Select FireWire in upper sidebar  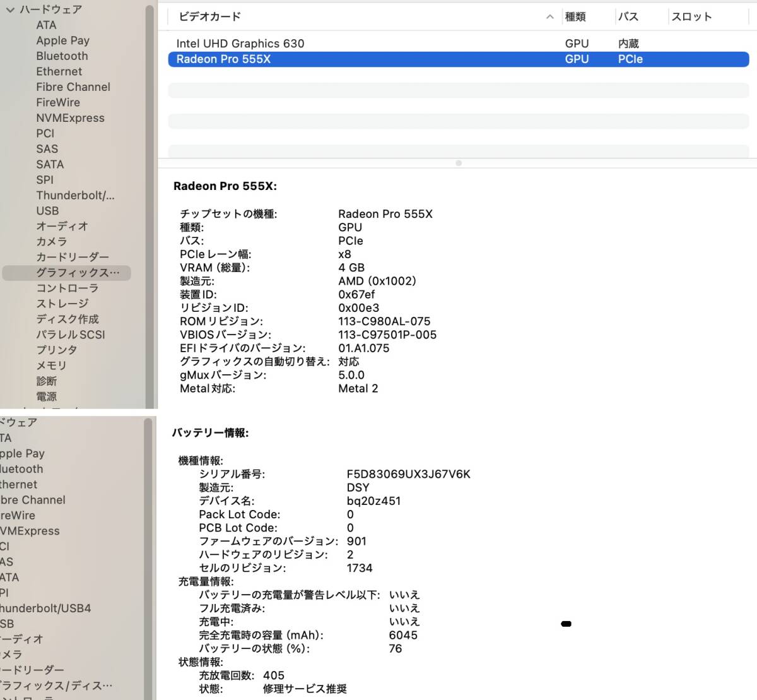click(x=58, y=102)
